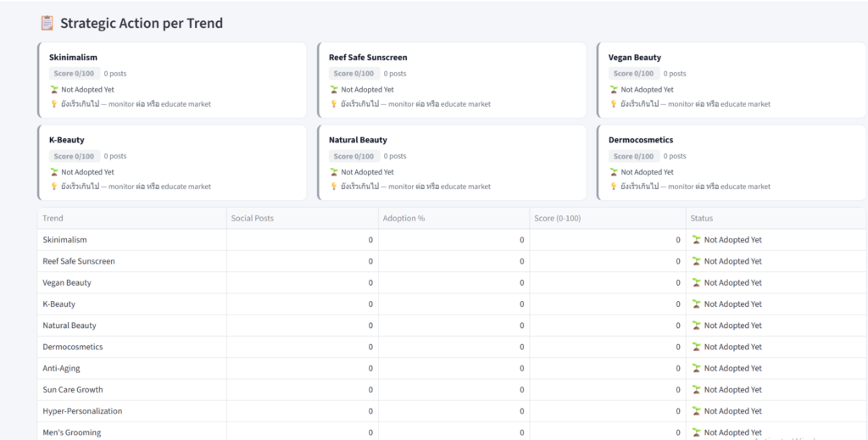Click the light bulb icon in K-Beauty card
Image resolution: width=868 pixels, height=440 pixels.
(x=54, y=187)
